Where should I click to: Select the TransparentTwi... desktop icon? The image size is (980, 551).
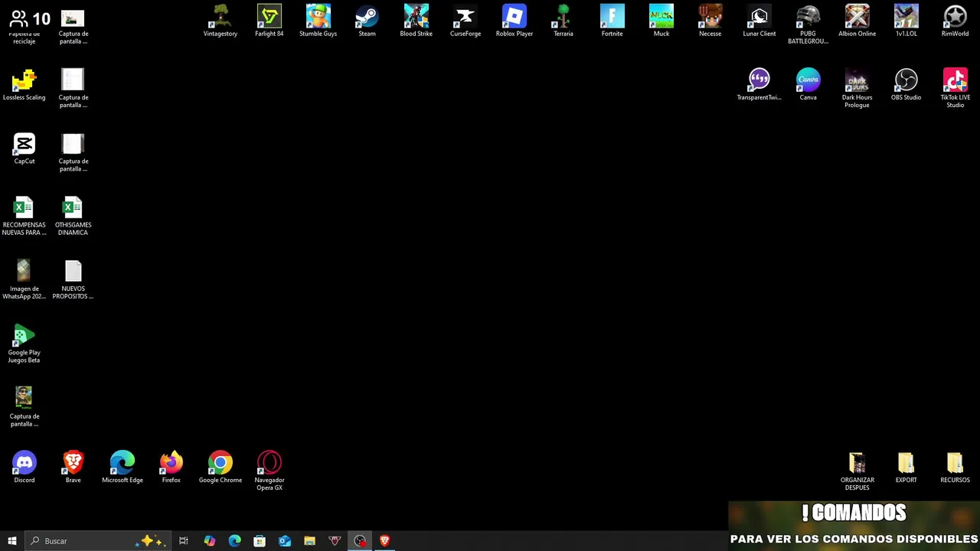759,84
